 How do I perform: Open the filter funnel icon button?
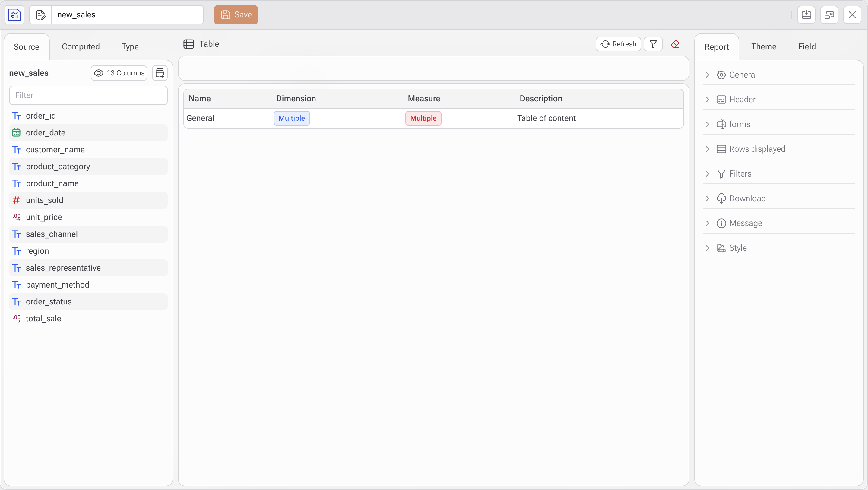[x=653, y=44]
